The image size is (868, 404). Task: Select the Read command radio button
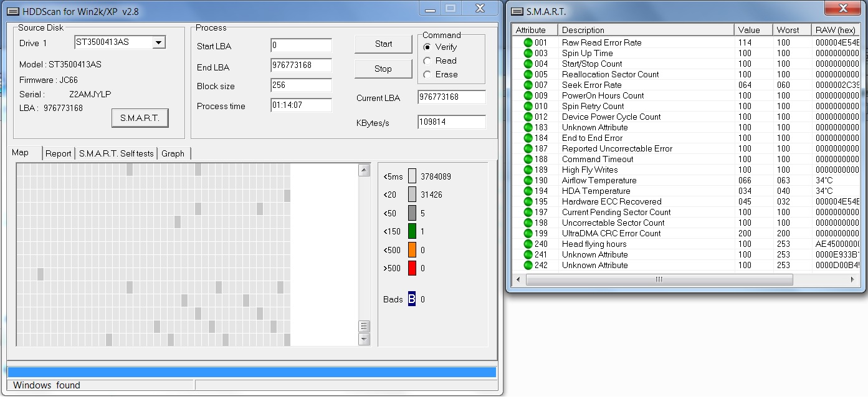(x=427, y=60)
